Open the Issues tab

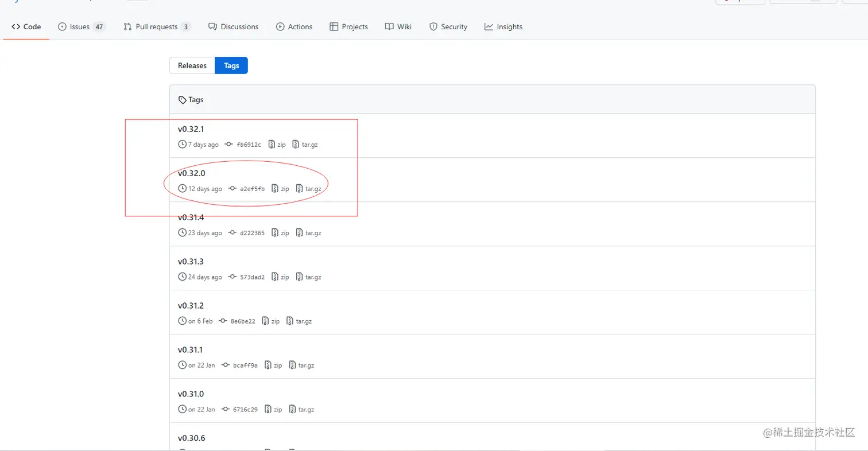[x=82, y=26]
